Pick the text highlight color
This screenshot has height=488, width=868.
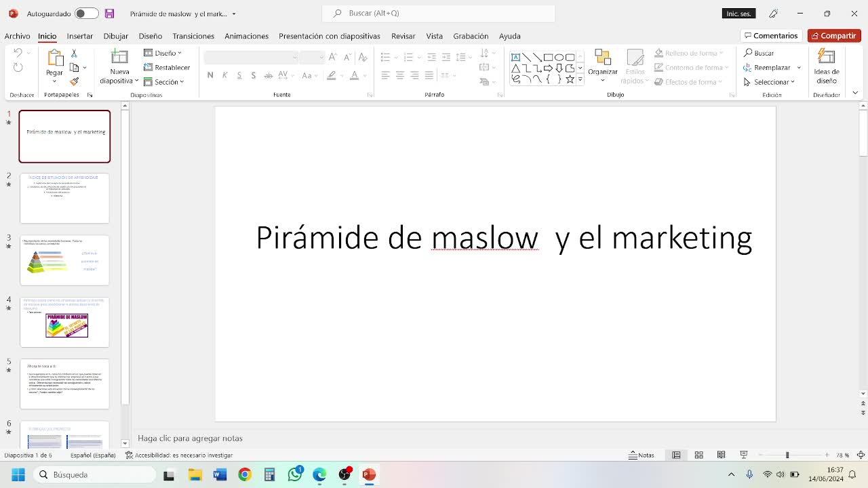pos(332,75)
